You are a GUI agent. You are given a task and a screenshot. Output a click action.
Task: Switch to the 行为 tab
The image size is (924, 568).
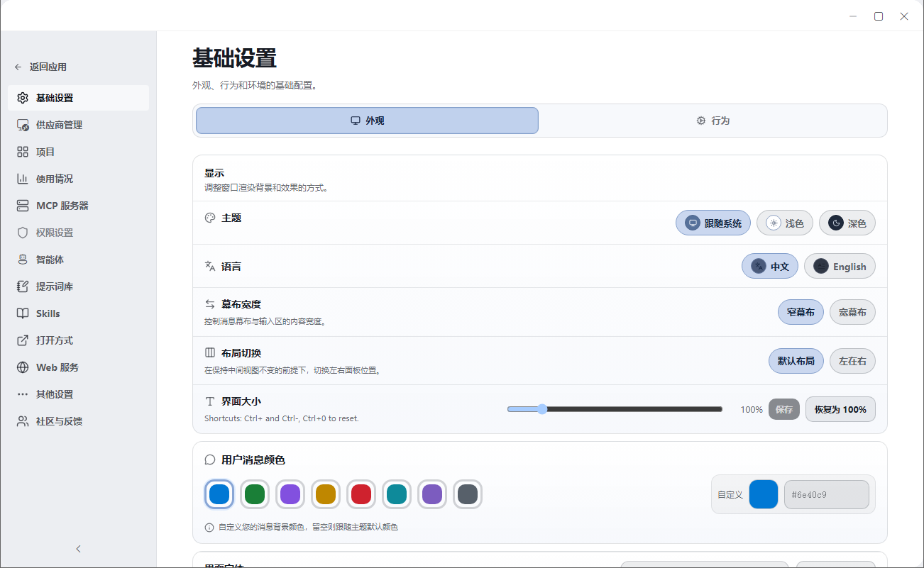[x=713, y=120]
